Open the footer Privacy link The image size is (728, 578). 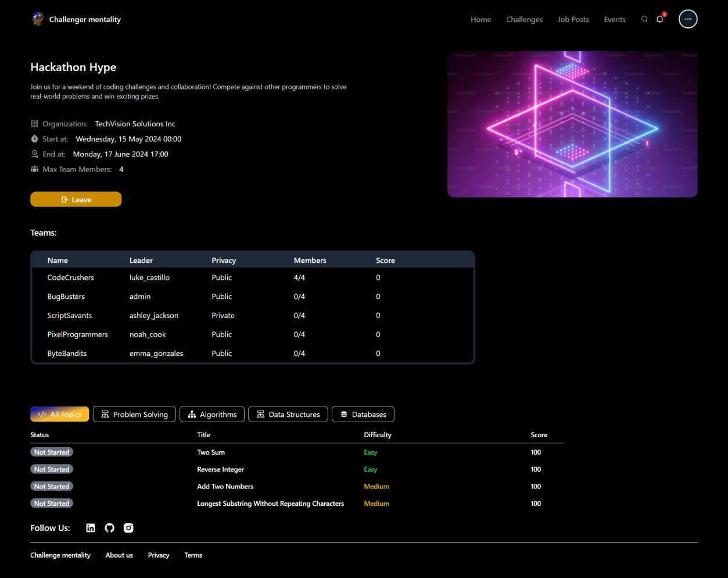point(159,555)
